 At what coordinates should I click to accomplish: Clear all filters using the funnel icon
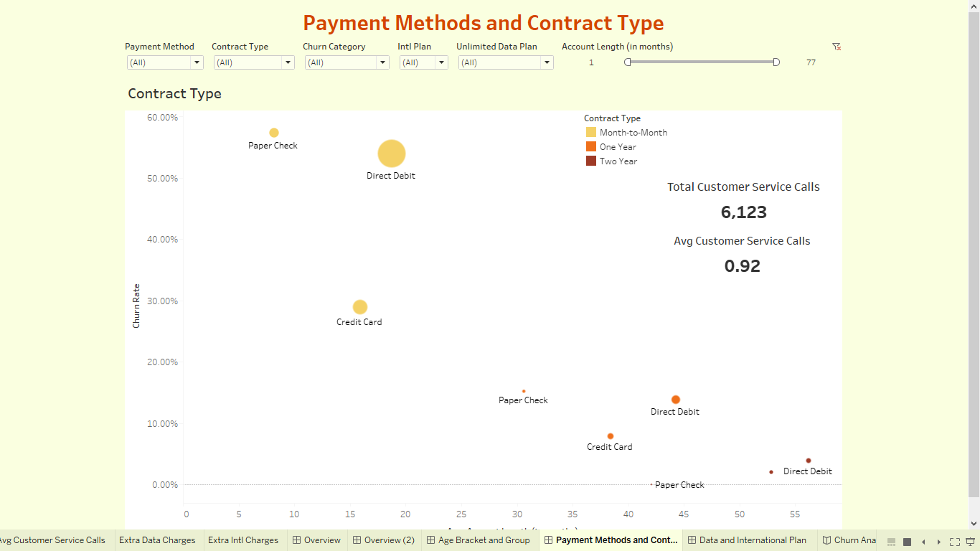pyautogui.click(x=836, y=46)
